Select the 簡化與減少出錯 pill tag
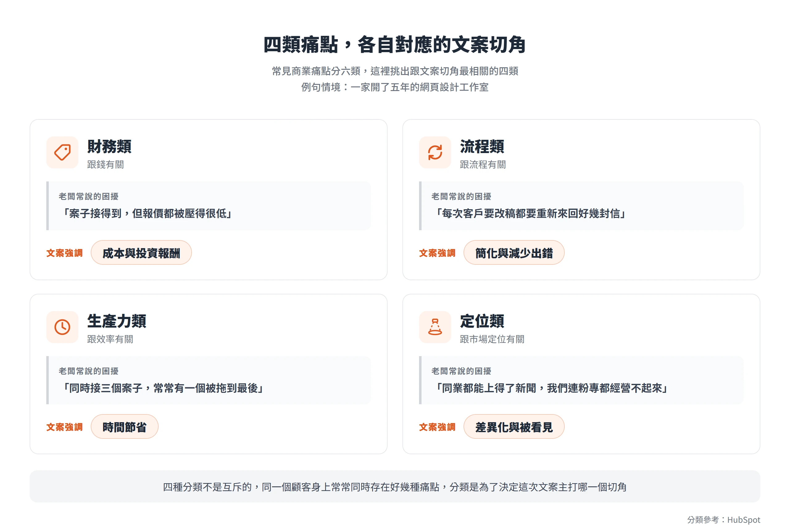Image resolution: width=790 pixels, height=532 pixels. coord(514,253)
